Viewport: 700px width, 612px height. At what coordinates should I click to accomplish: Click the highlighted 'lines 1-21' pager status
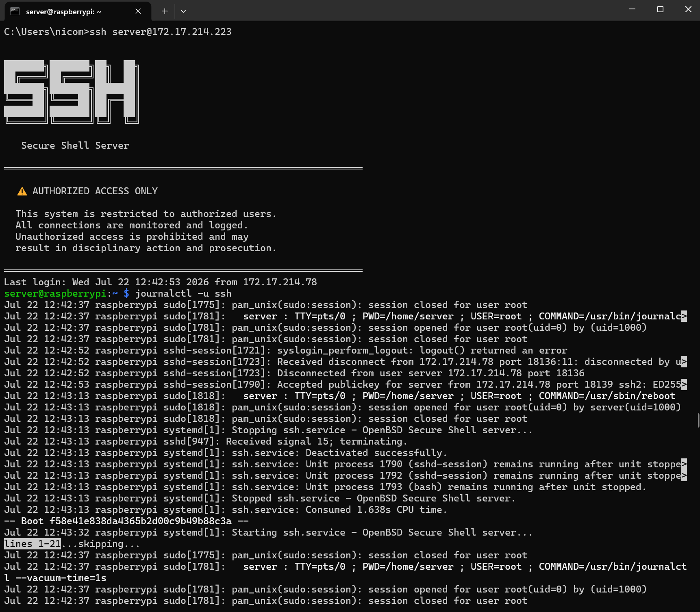33,544
